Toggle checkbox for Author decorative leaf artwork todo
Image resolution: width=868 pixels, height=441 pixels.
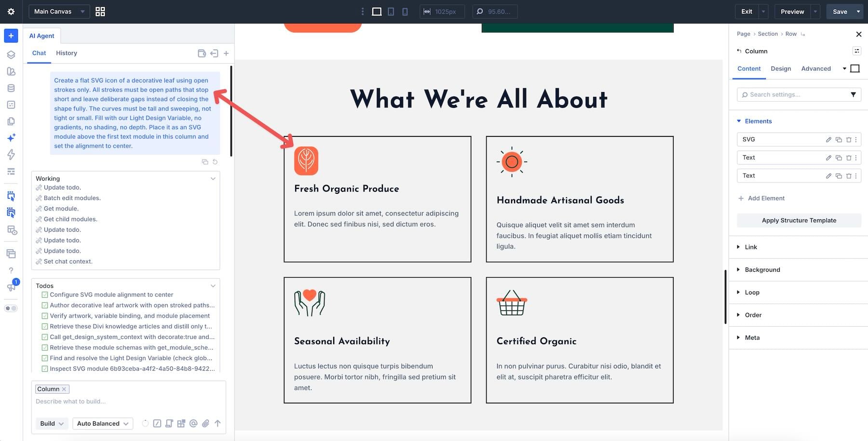45,305
